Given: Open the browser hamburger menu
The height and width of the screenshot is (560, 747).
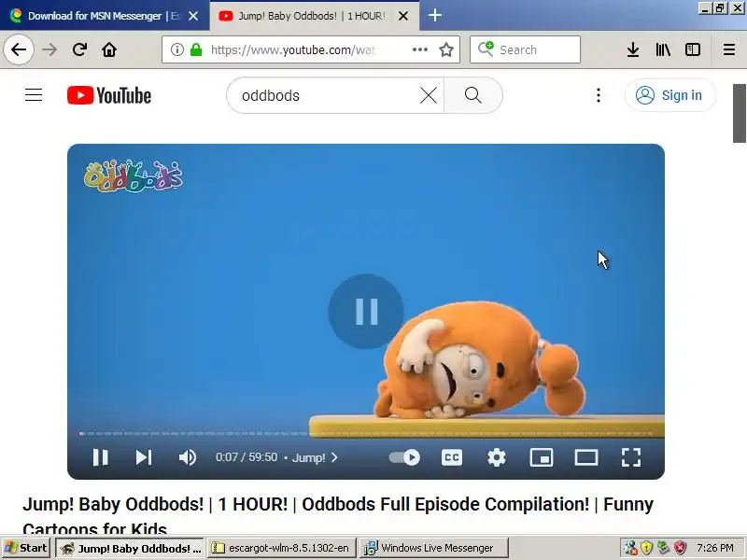Looking at the screenshot, I should pyautogui.click(x=729, y=49).
